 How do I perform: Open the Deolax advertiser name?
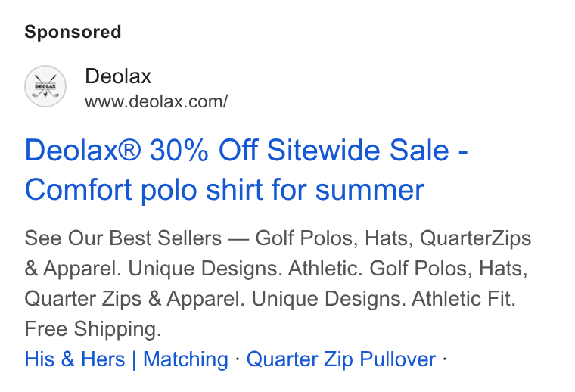pyautogui.click(x=118, y=76)
